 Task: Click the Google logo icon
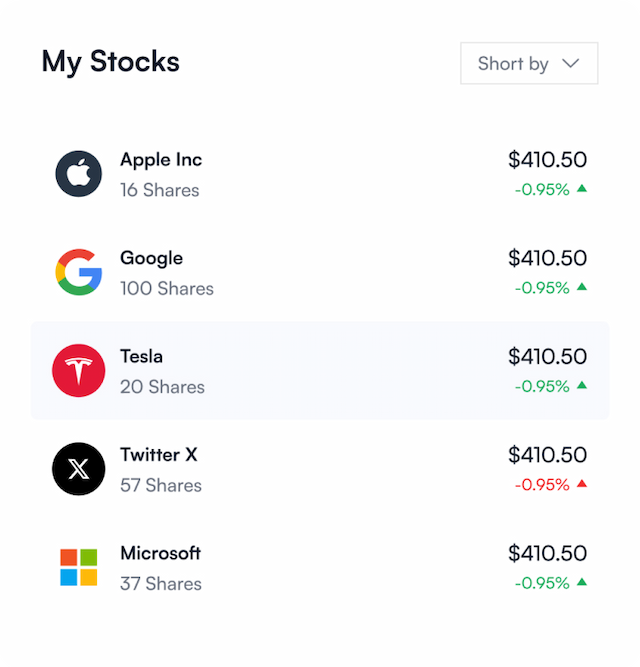[79, 272]
